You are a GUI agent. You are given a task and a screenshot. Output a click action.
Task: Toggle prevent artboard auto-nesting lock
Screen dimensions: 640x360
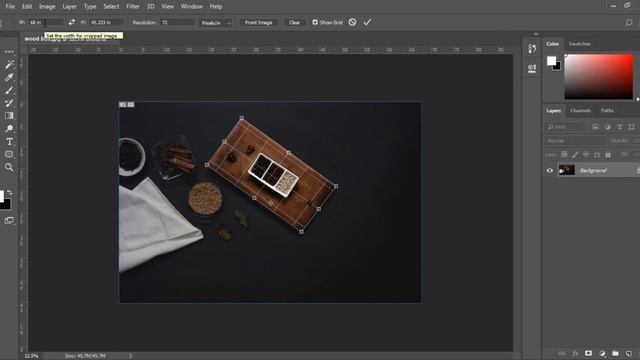click(x=597, y=154)
